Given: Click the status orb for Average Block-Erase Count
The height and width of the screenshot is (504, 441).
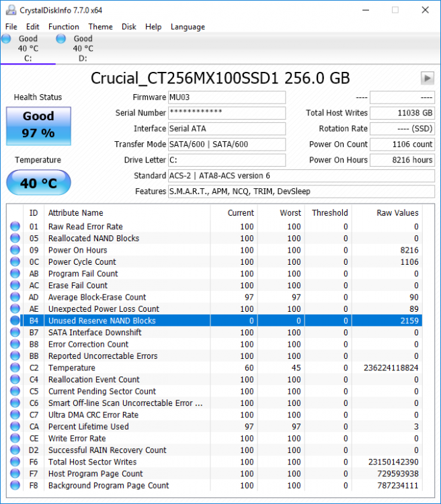Looking at the screenshot, I should [x=15, y=297].
